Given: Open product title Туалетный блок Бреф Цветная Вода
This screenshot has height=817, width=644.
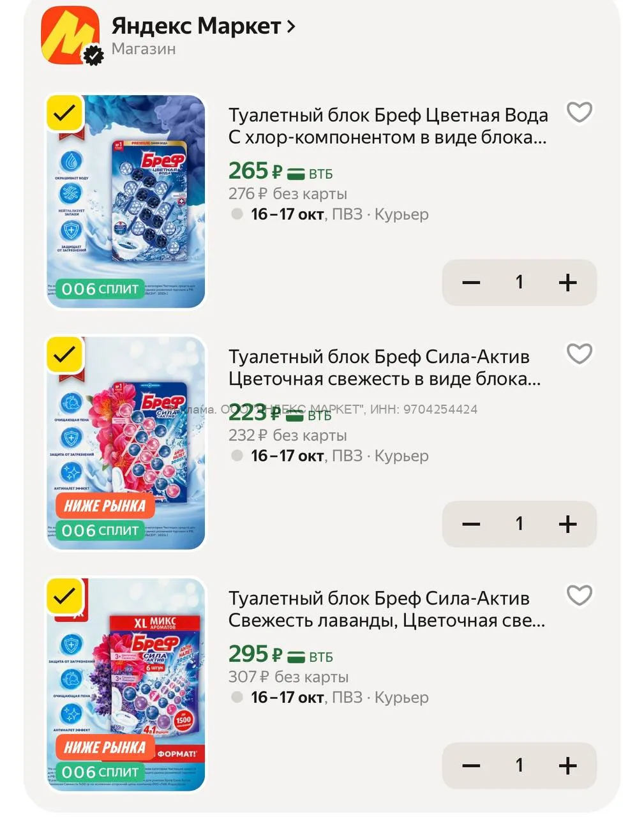Looking at the screenshot, I should [x=388, y=126].
